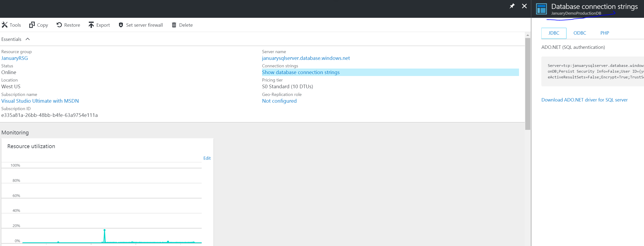This screenshot has width=644, height=246.
Task: Click the Essentials section label
Action: pos(11,39)
